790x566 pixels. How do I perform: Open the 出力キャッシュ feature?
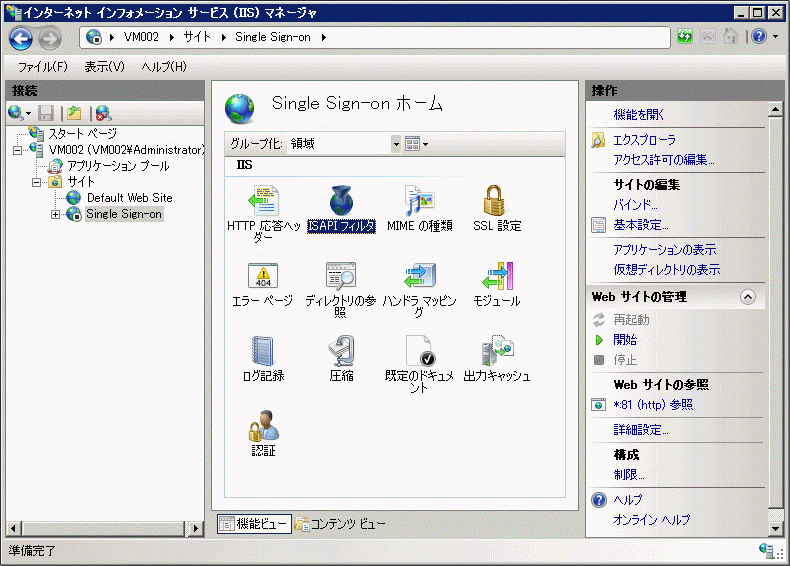[x=497, y=358]
